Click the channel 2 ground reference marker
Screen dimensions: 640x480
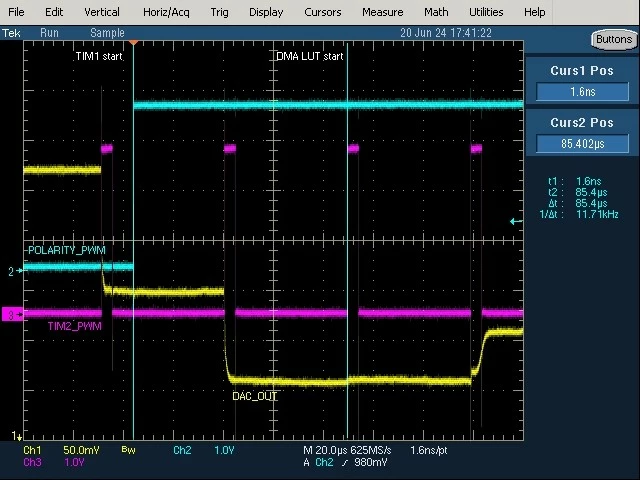click(x=15, y=271)
